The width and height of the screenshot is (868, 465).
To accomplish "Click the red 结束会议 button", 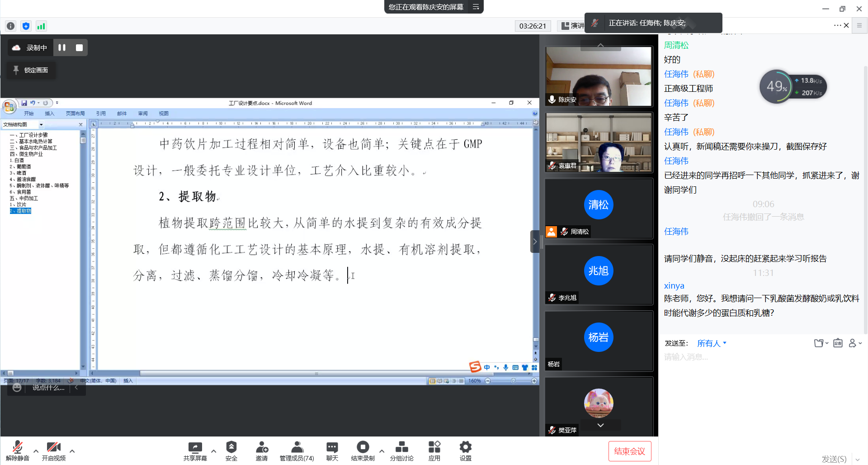I will tap(629, 451).
